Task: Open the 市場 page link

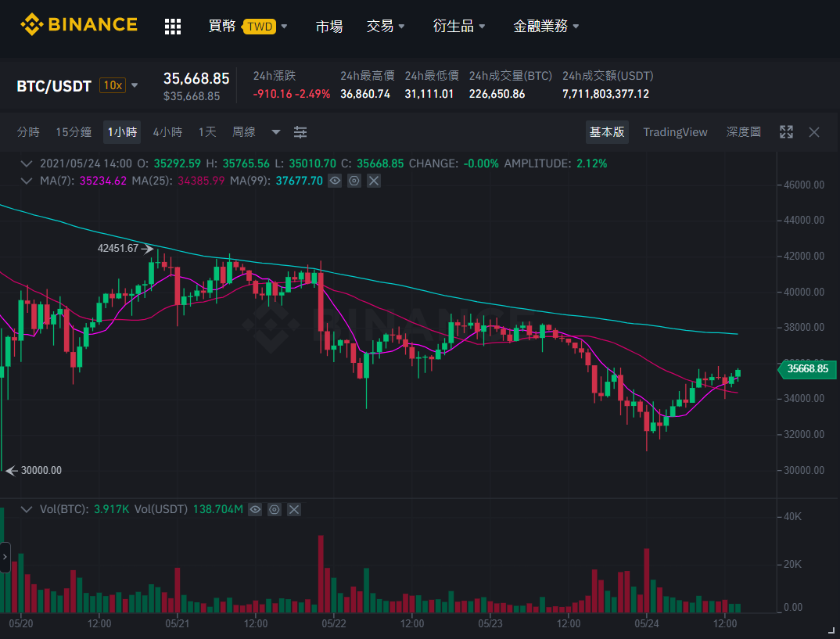Action: pos(329,26)
